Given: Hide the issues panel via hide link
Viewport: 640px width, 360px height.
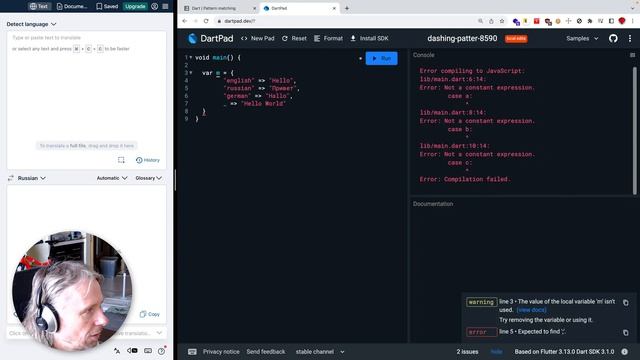Looking at the screenshot, I should pyautogui.click(x=496, y=351).
